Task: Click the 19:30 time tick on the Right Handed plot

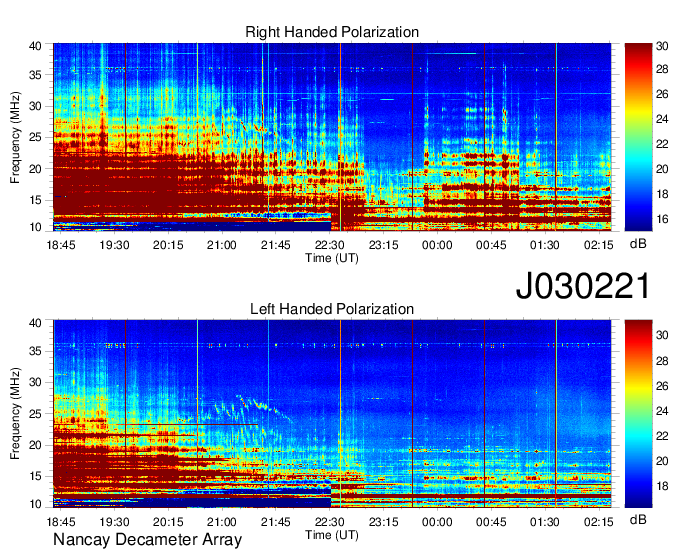Action: coord(114,245)
